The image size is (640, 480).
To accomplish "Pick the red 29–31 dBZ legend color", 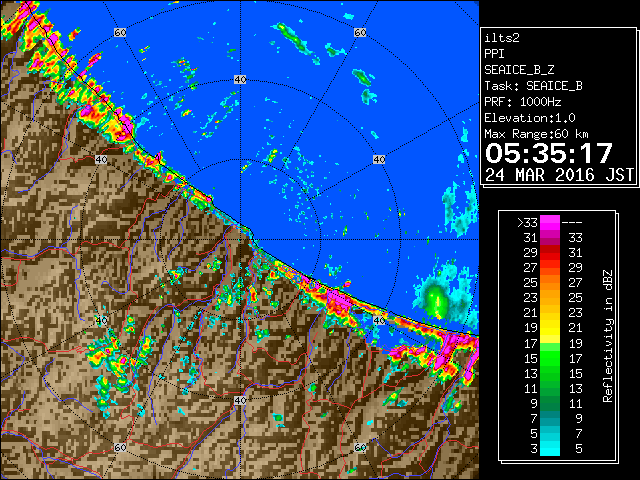I will [x=550, y=253].
